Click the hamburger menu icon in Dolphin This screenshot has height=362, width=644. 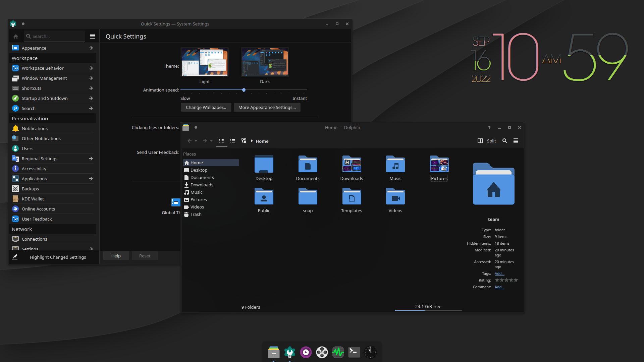point(516,140)
